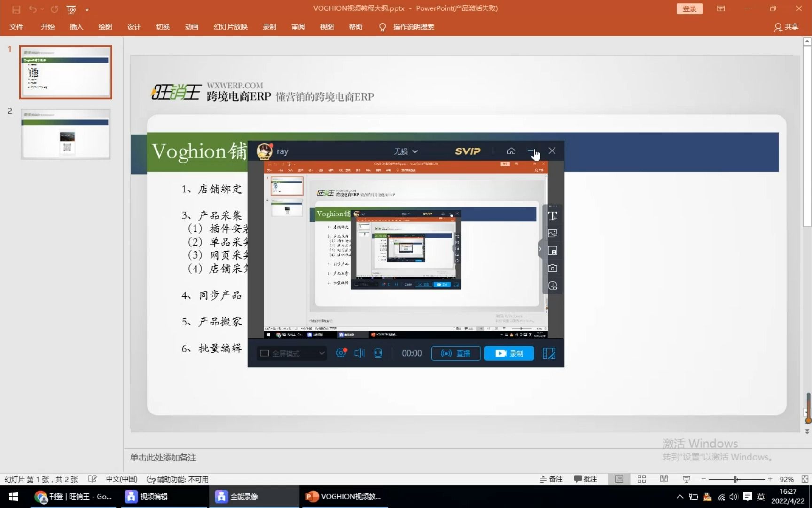
Task: Switch to Normal view icon
Action: pyautogui.click(x=619, y=479)
